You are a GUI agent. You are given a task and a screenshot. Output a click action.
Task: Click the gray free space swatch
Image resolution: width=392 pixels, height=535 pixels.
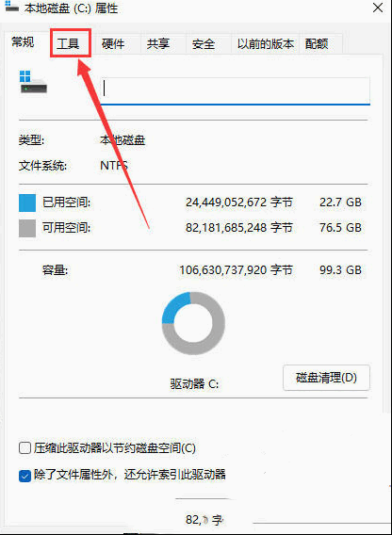27,228
